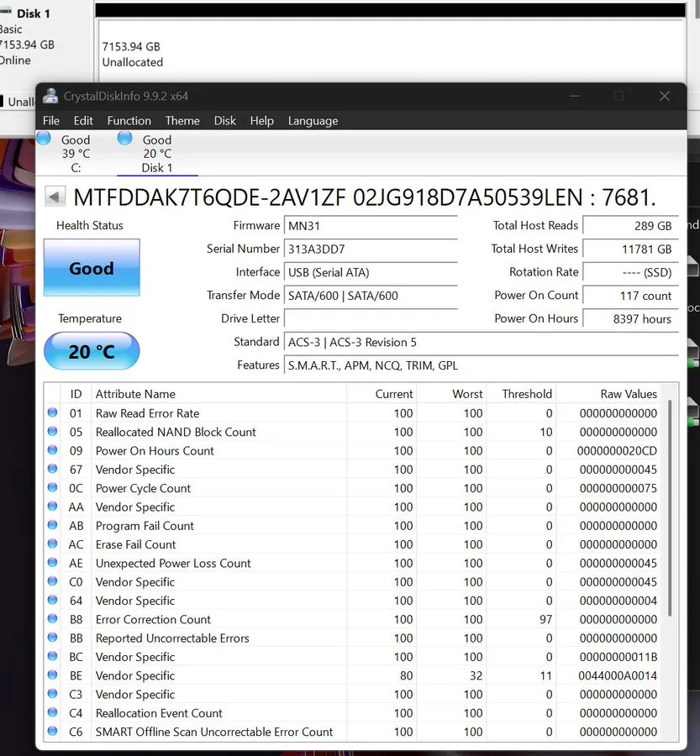Open the Theme menu
The image size is (700, 756).
[x=182, y=120]
